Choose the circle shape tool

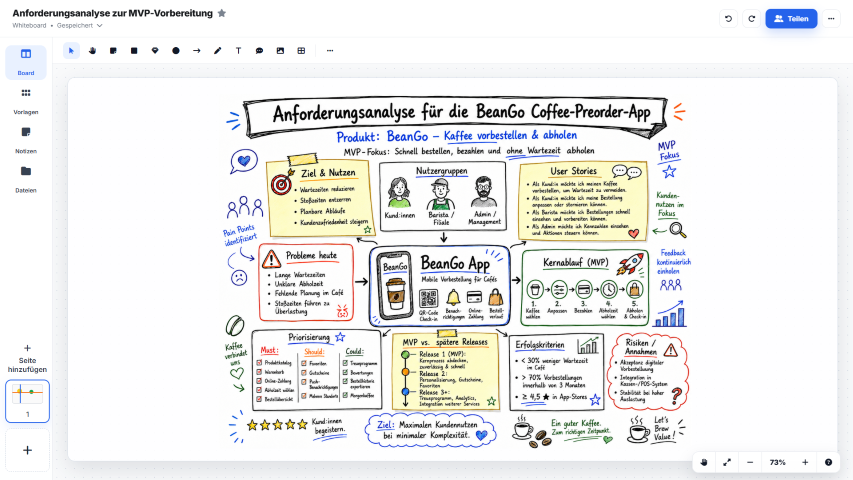tap(176, 51)
